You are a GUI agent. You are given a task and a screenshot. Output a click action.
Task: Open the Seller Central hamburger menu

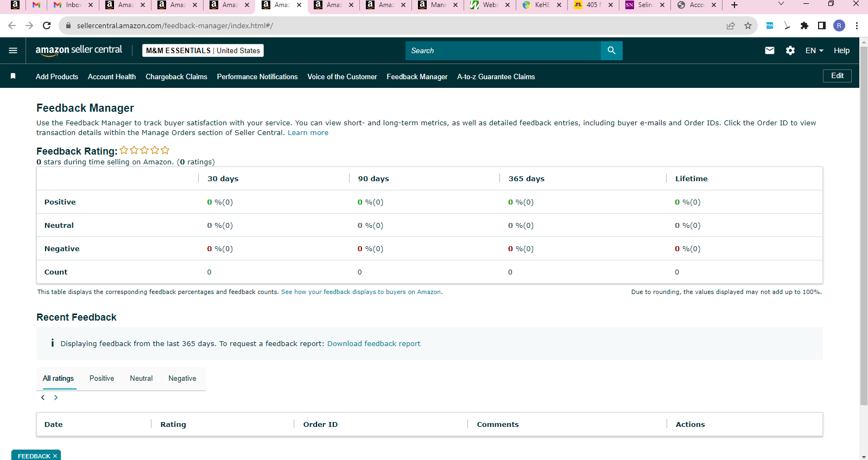click(x=13, y=50)
